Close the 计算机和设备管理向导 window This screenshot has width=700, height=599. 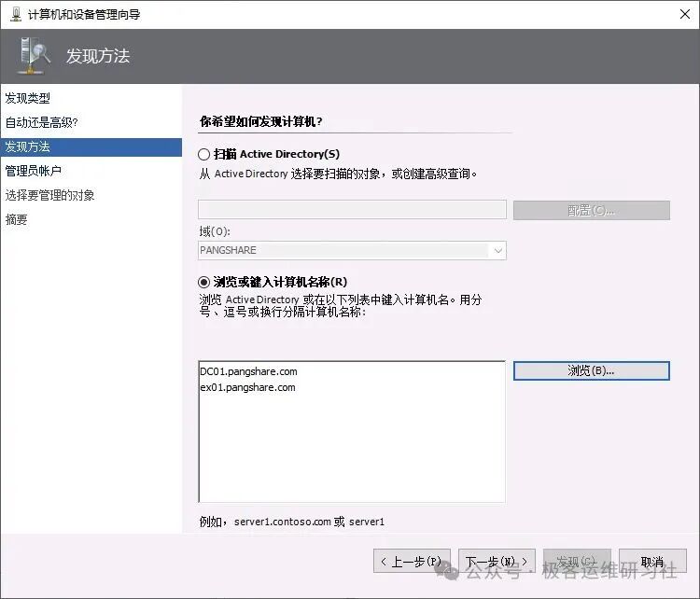[685, 14]
